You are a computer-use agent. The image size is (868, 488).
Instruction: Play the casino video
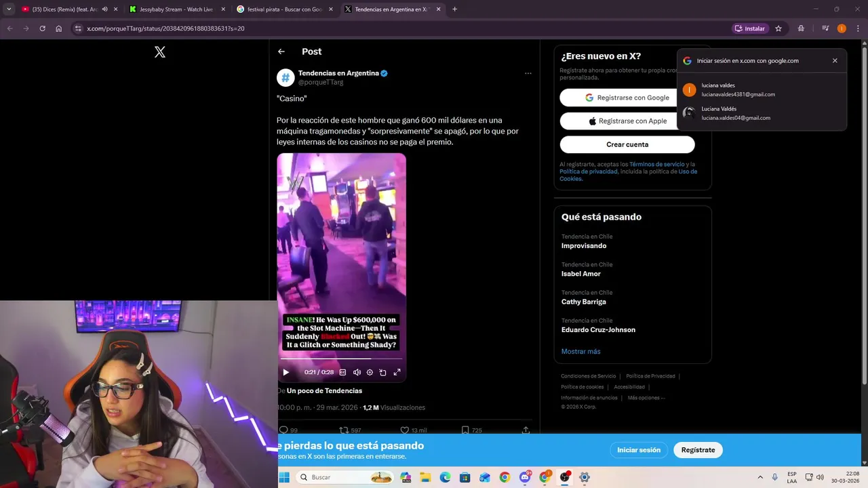(285, 372)
